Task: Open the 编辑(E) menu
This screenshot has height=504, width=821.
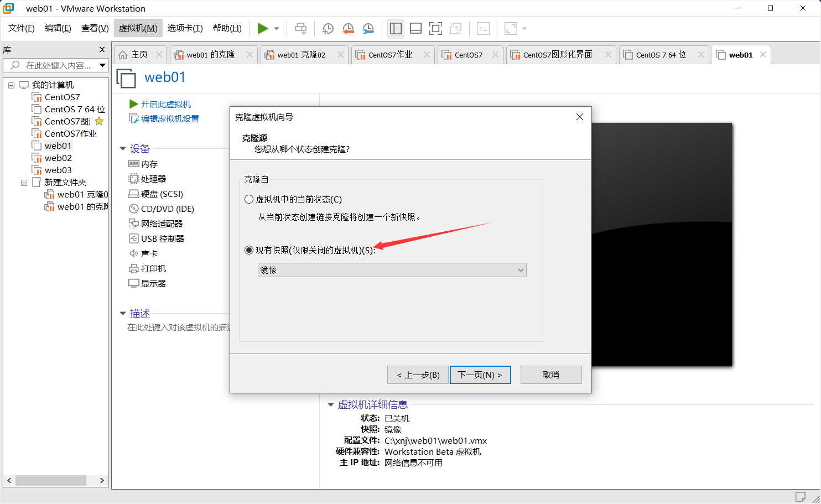Action: click(58, 28)
